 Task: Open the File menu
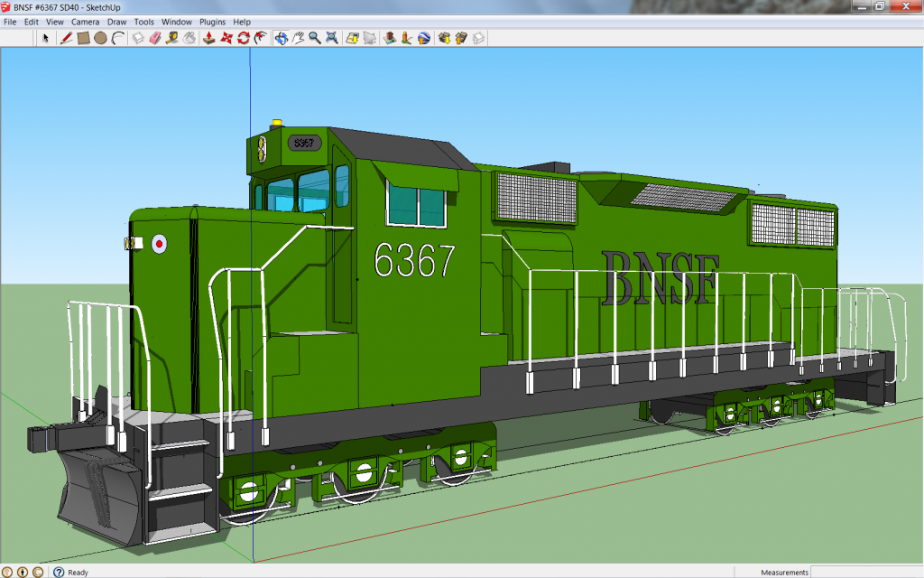coord(10,22)
